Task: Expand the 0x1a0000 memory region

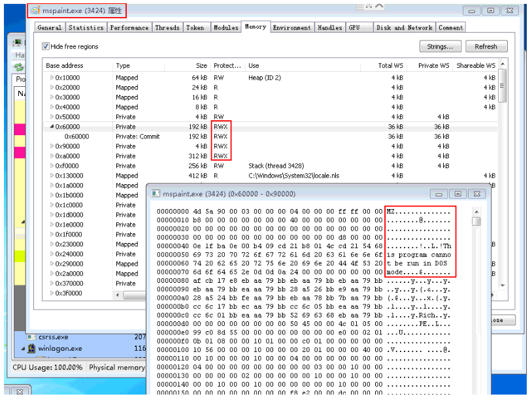Action: pos(52,185)
